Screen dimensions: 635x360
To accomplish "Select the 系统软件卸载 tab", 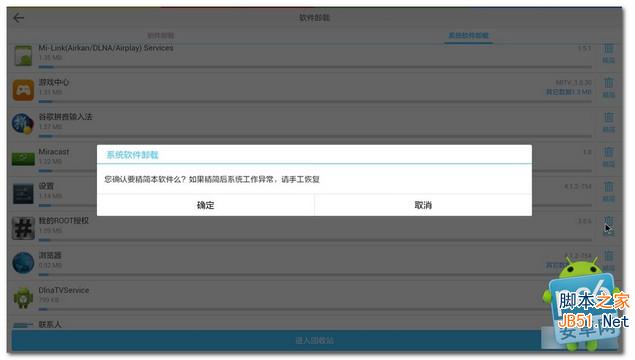I will tap(468, 36).
